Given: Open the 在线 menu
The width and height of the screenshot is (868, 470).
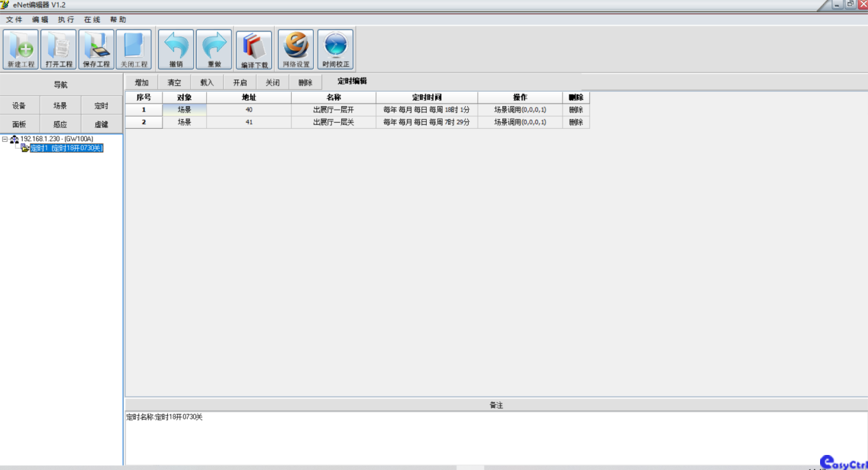Looking at the screenshot, I should pyautogui.click(x=92, y=20).
